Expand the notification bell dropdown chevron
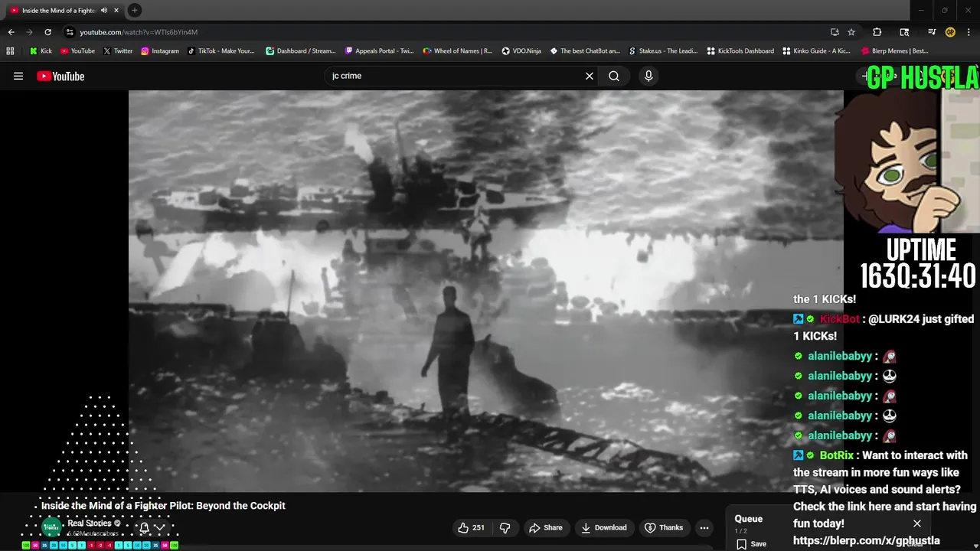This screenshot has height=551, width=980. click(x=159, y=527)
